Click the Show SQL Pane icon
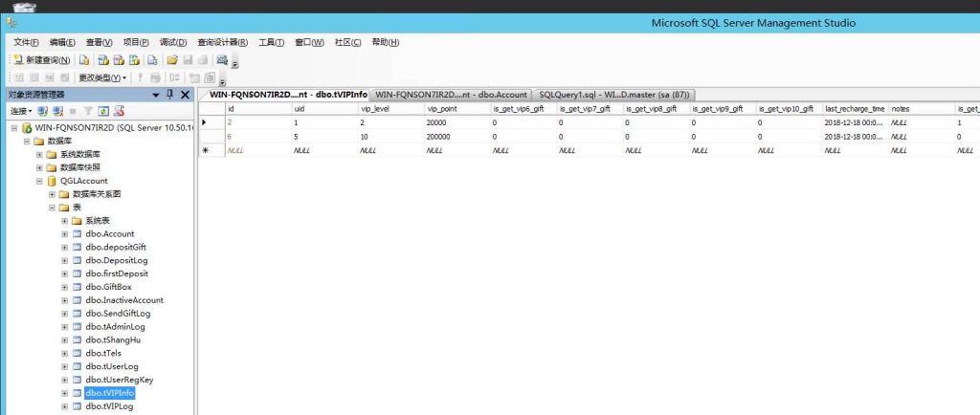 pyautogui.click(x=49, y=77)
